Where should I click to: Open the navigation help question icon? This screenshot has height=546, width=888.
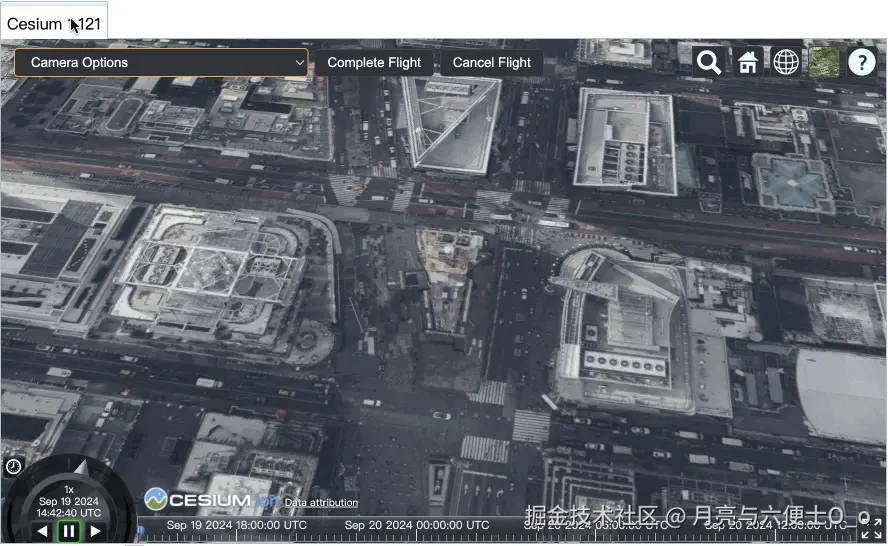coord(862,62)
